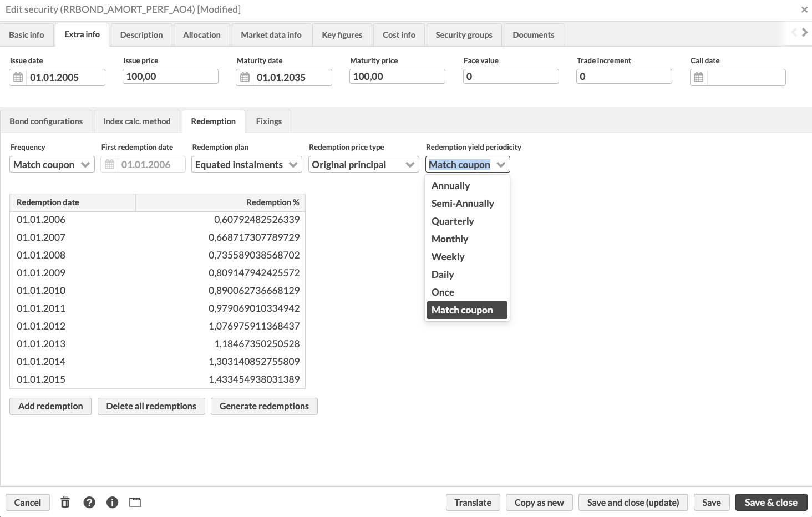The height and width of the screenshot is (517, 812).
Task: Click Copy as new
Action: pos(539,503)
